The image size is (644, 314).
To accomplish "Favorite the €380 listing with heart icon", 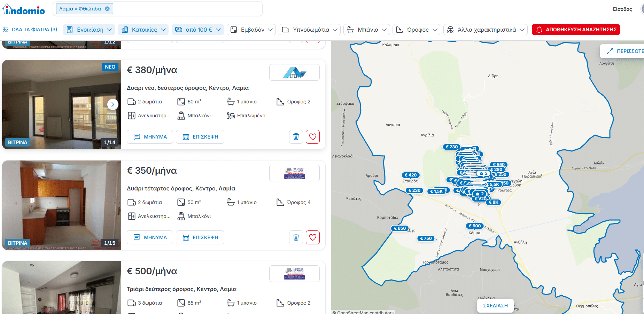I will pos(312,137).
